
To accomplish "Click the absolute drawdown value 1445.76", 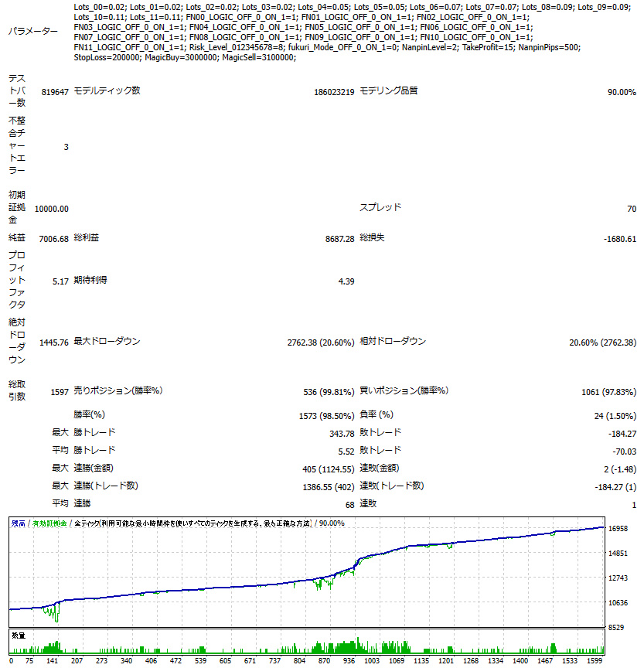I will click(x=54, y=343).
